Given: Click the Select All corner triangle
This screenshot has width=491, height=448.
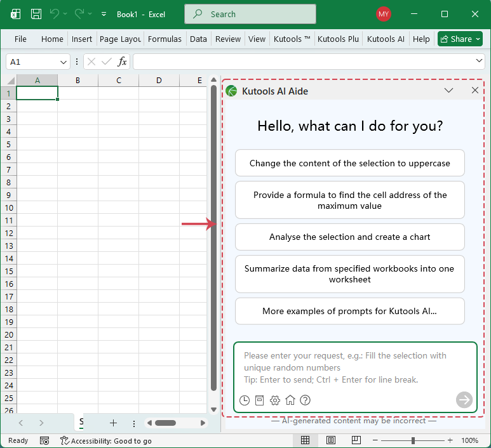Looking at the screenshot, I should pyautogui.click(x=11, y=81).
